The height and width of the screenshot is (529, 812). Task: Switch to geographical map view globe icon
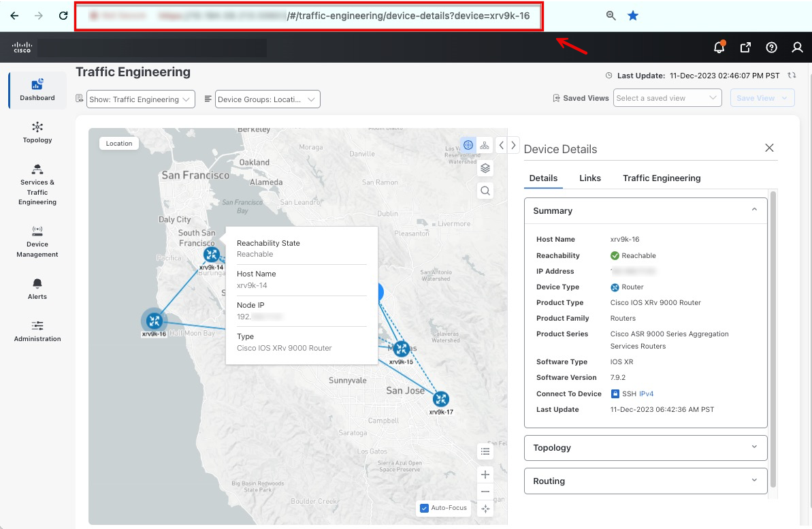click(468, 145)
